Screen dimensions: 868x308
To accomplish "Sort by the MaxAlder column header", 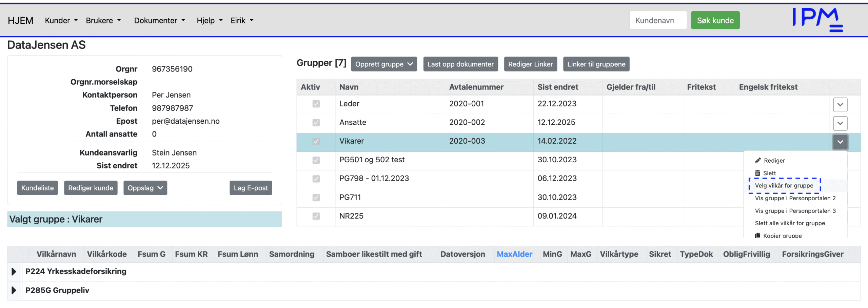I will [x=514, y=254].
